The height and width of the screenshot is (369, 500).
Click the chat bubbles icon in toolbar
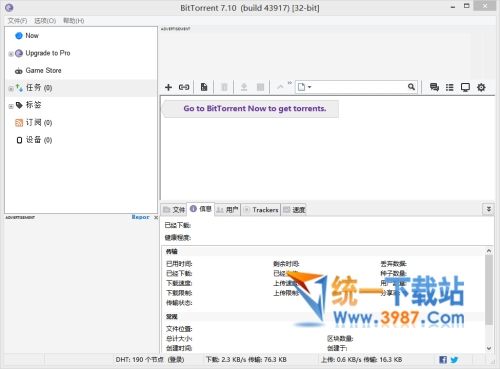tap(434, 87)
